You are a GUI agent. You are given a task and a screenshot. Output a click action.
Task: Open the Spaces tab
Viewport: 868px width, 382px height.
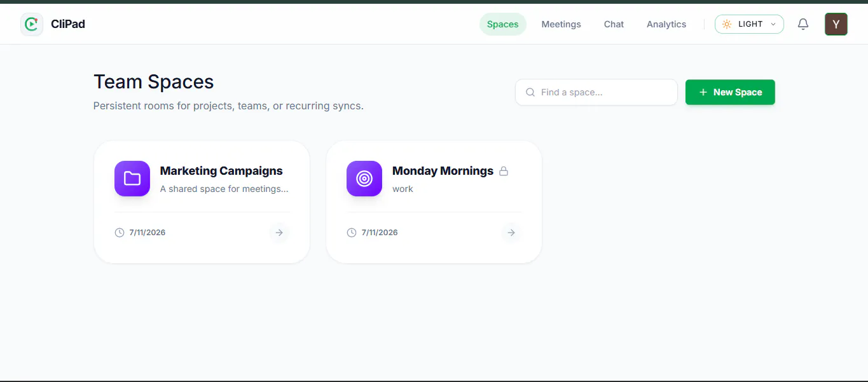click(503, 24)
